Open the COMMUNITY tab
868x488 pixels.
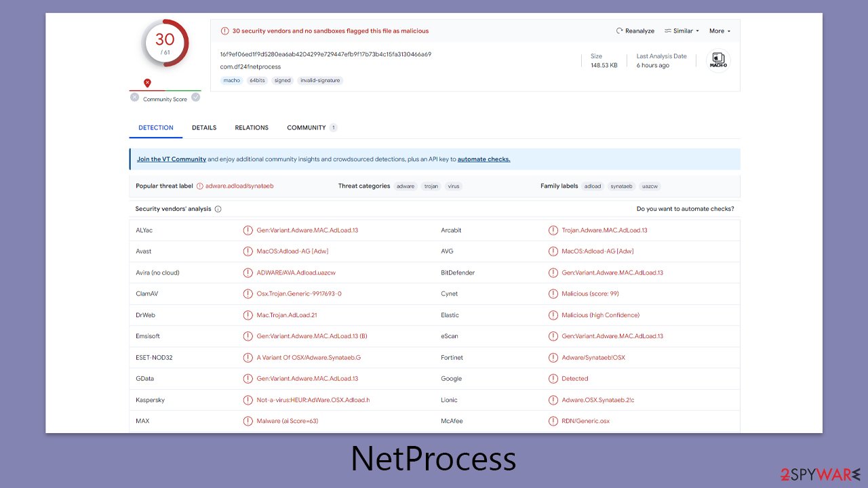(307, 127)
